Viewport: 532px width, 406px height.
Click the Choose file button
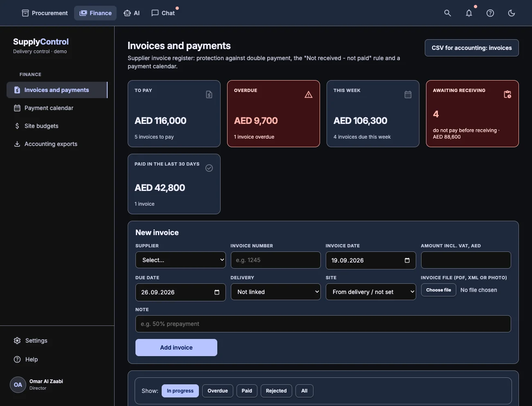tap(439, 290)
